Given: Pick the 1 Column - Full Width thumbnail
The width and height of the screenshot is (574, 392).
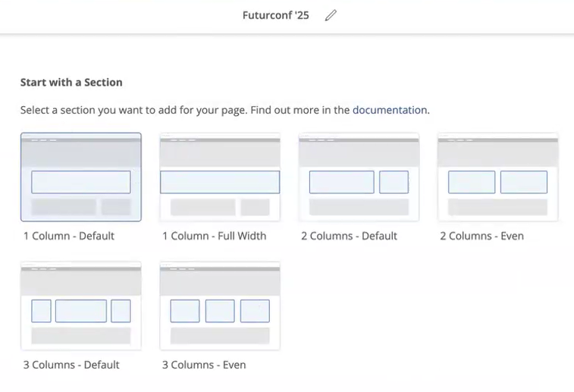Looking at the screenshot, I should pyautogui.click(x=220, y=177).
